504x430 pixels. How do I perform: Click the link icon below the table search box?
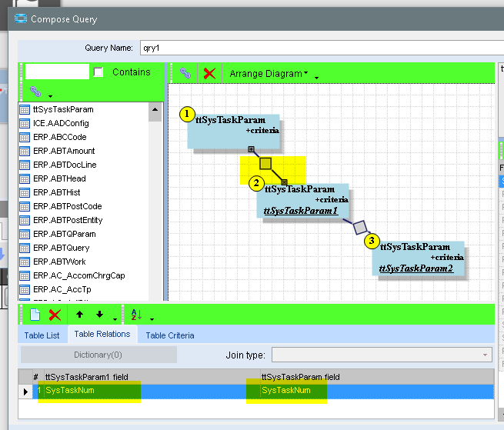pyautogui.click(x=35, y=92)
